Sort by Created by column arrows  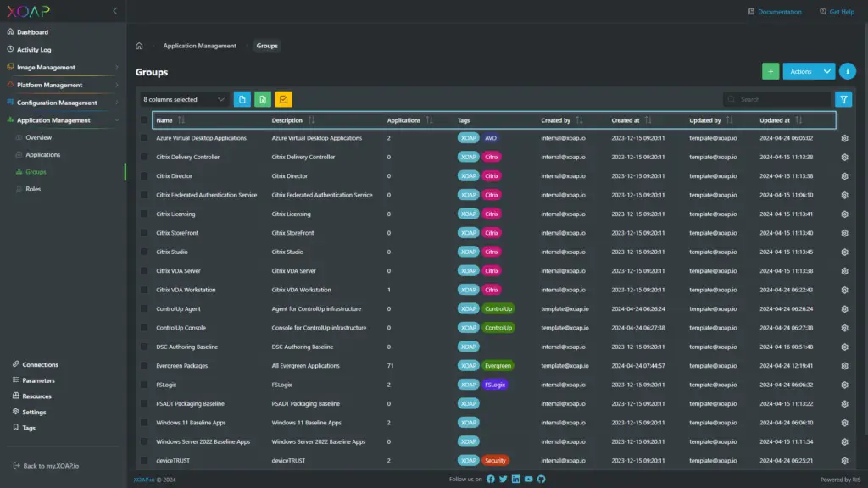coord(579,120)
